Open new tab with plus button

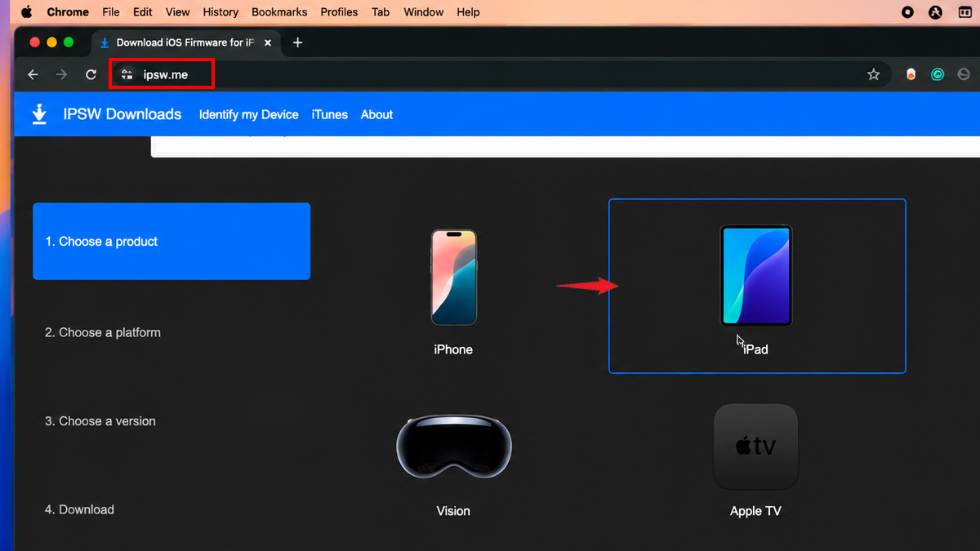tap(297, 42)
